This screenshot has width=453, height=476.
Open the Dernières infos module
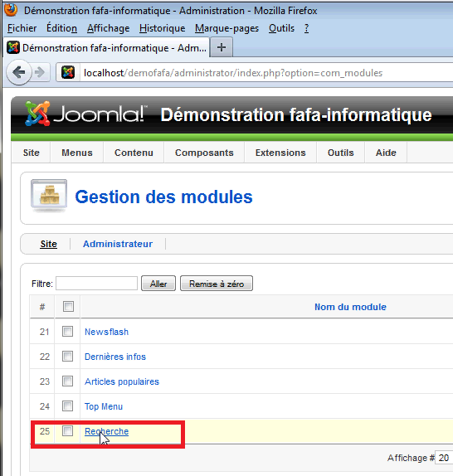tap(115, 357)
